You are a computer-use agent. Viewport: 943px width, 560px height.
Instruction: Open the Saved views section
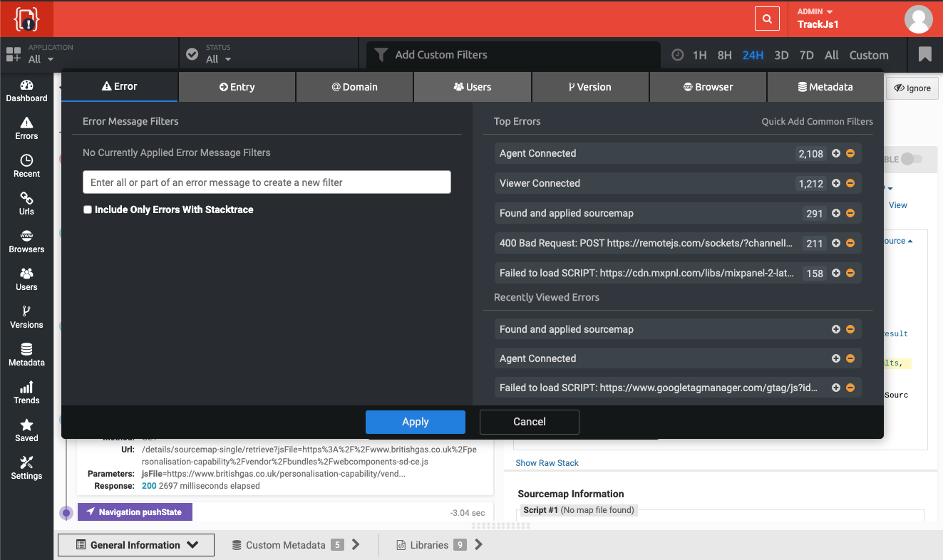point(26,430)
